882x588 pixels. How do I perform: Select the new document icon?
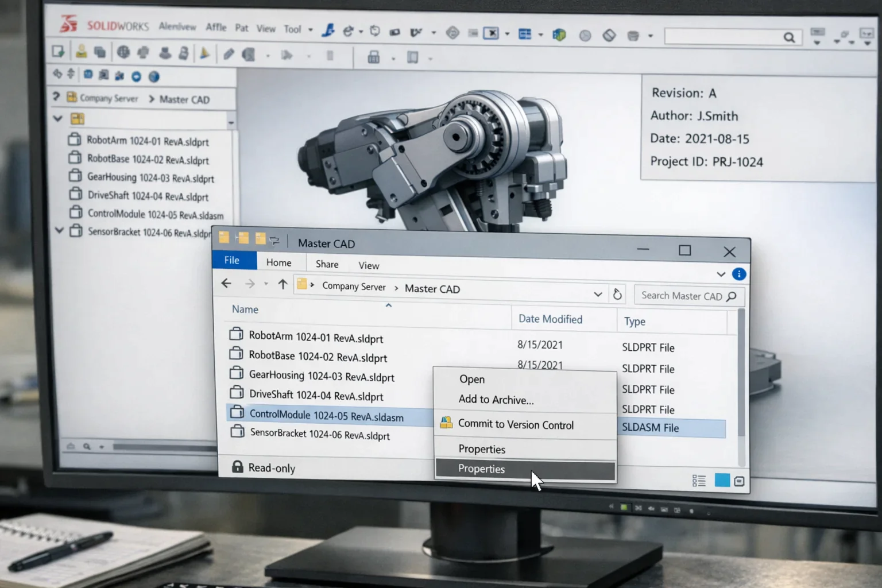[x=57, y=52]
